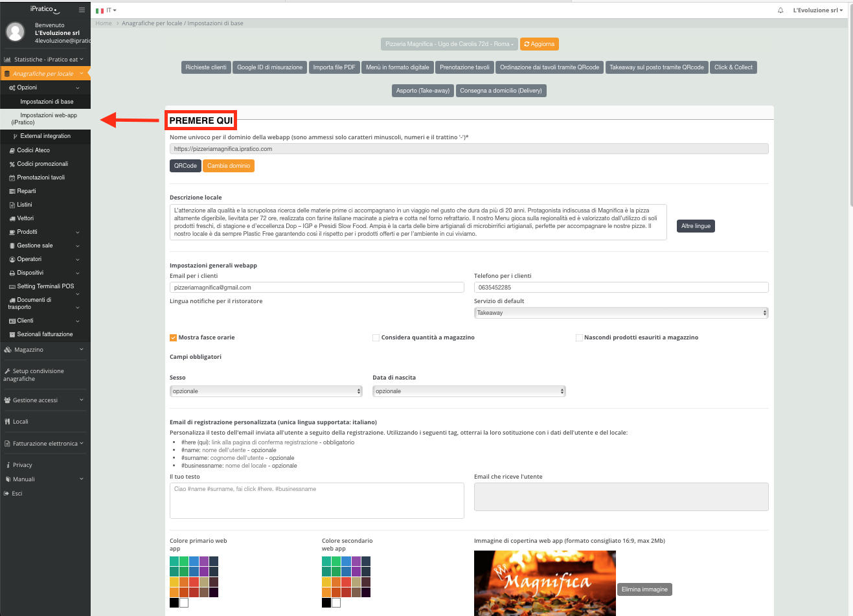Click the Email per i clienti field
Image resolution: width=853 pixels, height=616 pixels.
click(x=317, y=288)
